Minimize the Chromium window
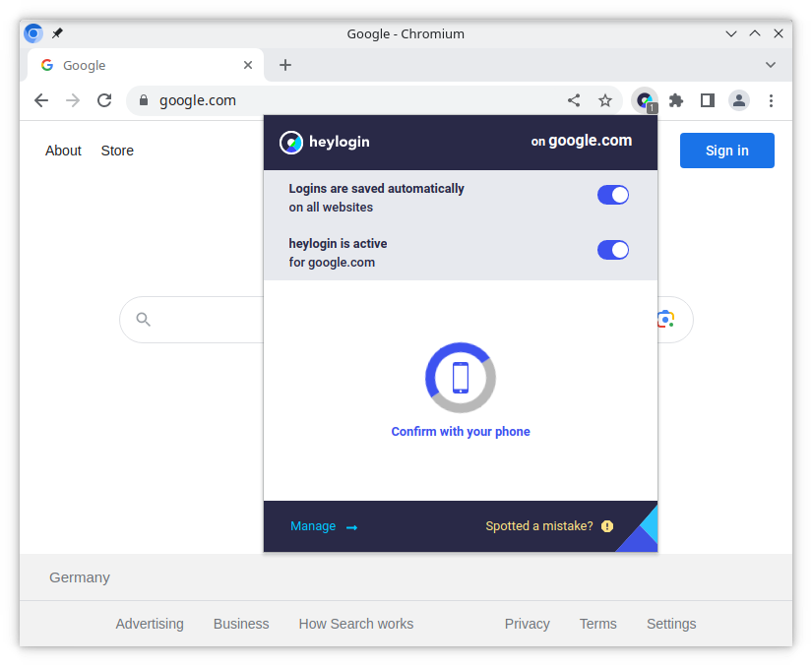 point(731,33)
